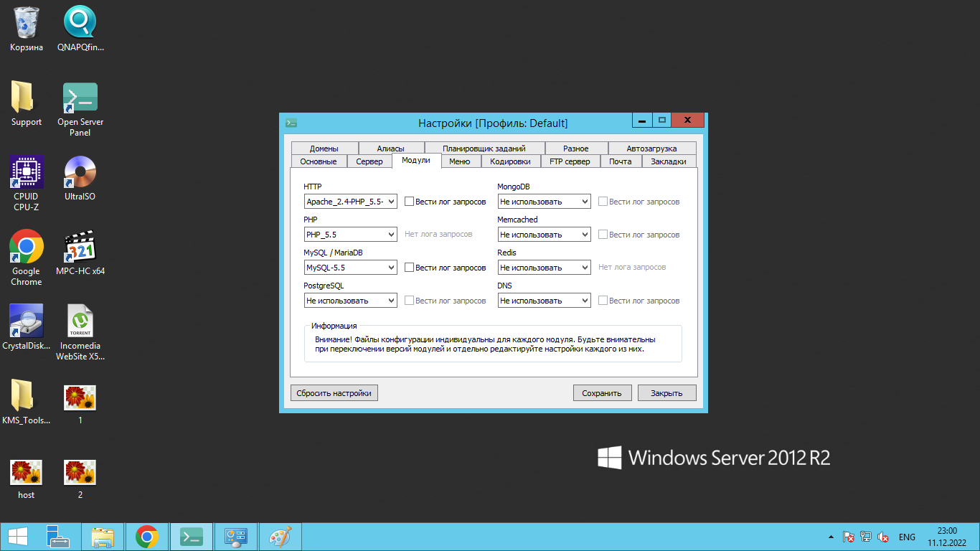Viewport: 980px width, 551px height.
Task: Enable request logging for HTTP module
Action: tap(410, 202)
